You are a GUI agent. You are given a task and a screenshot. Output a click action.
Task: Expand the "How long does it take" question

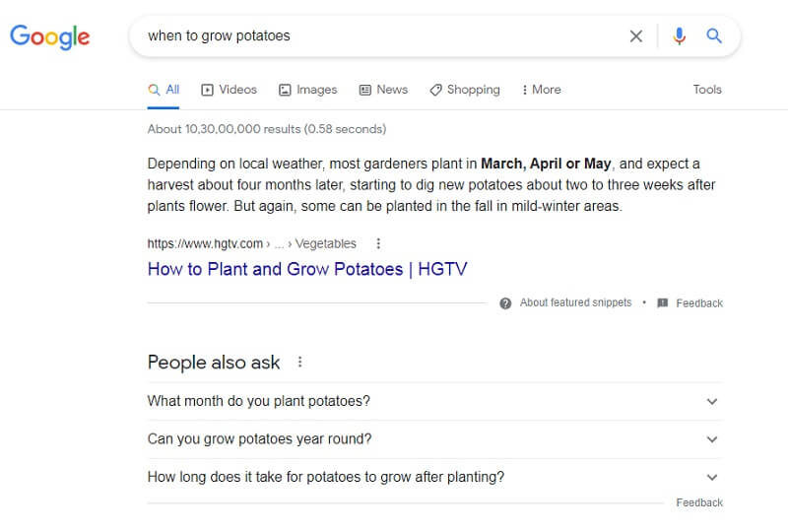pos(712,477)
